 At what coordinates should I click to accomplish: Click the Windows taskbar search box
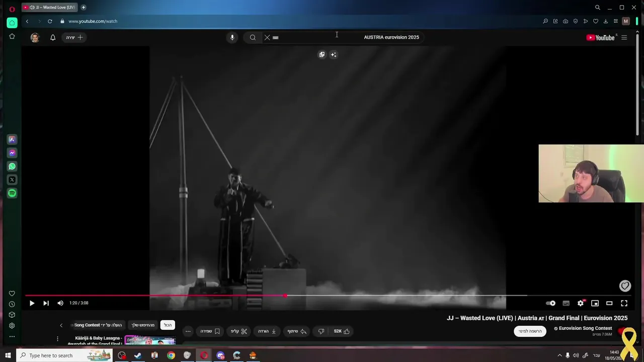pyautogui.click(x=64, y=355)
